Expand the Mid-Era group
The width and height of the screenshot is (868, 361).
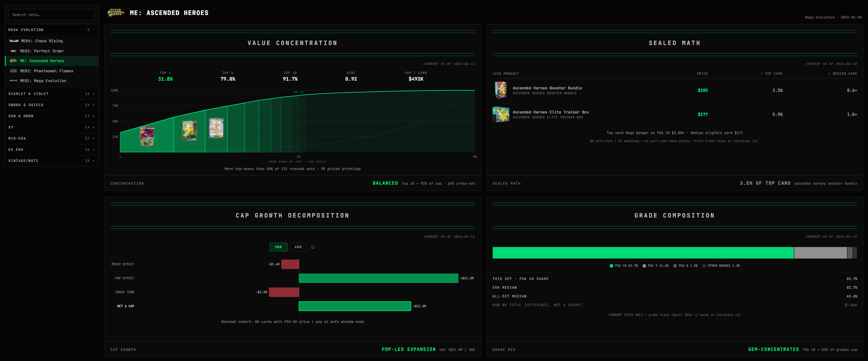coord(52,139)
